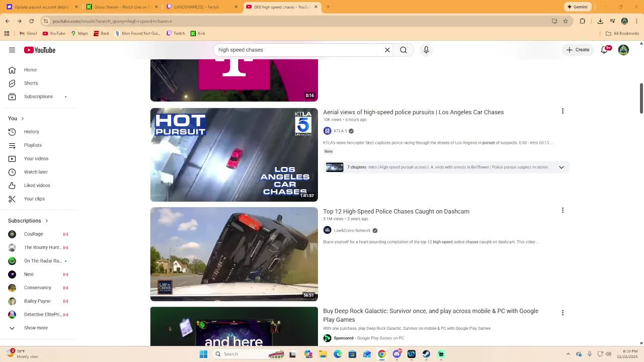644x362 pixels.
Task: Open the Maps bookmark
Action: 79,34
